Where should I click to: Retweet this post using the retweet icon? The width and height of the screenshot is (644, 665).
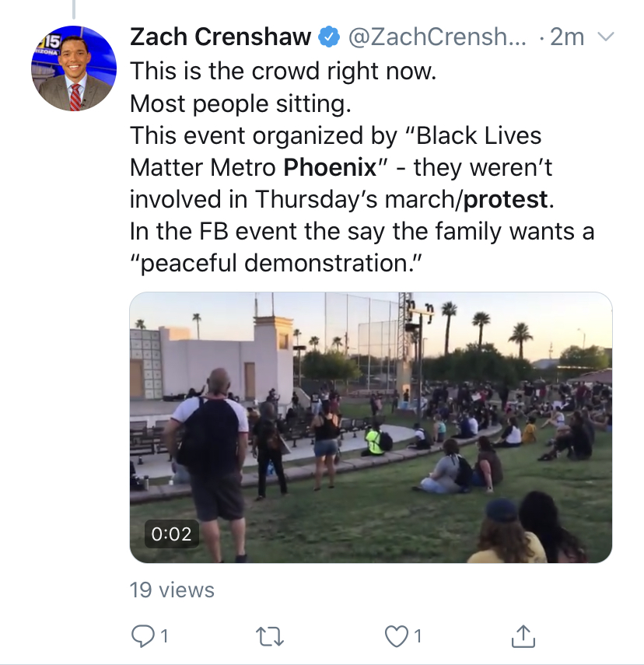tap(270, 636)
